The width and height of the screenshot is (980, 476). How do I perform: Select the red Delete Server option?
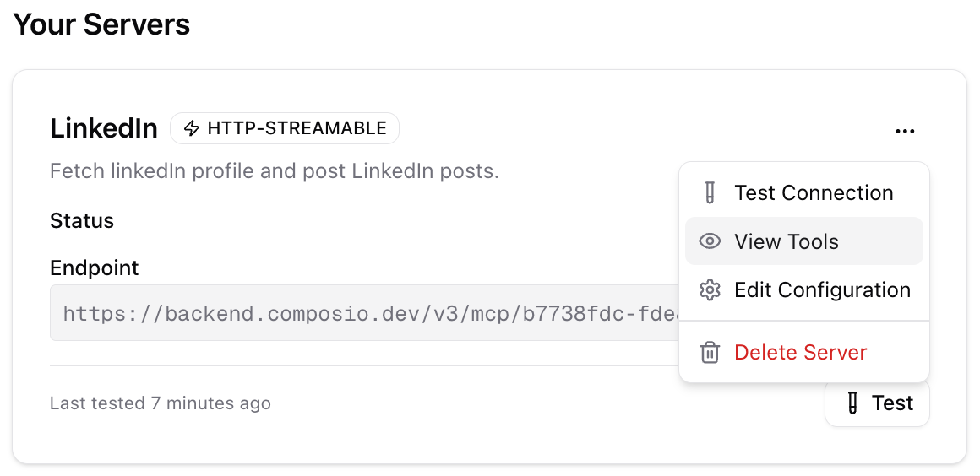point(800,352)
